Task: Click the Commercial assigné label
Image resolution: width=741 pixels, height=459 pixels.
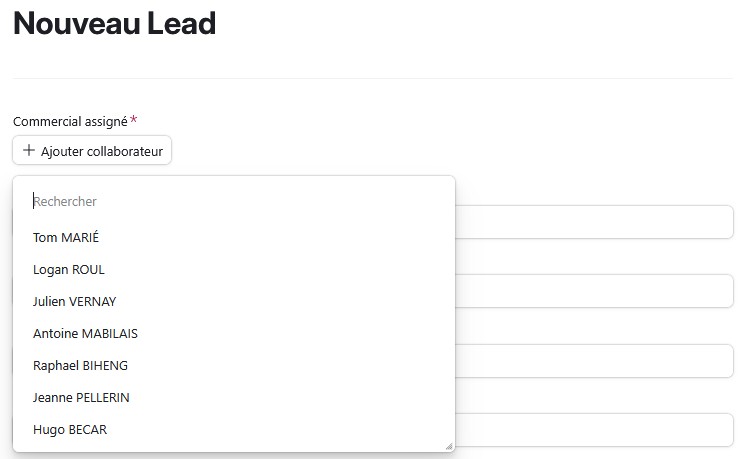Action: (x=70, y=121)
